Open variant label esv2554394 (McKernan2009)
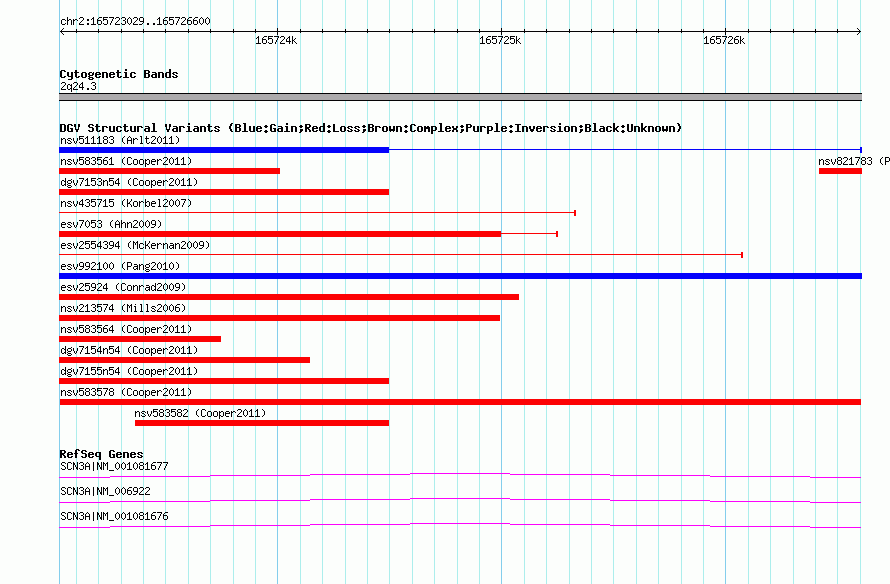The image size is (890, 584). coord(135,245)
